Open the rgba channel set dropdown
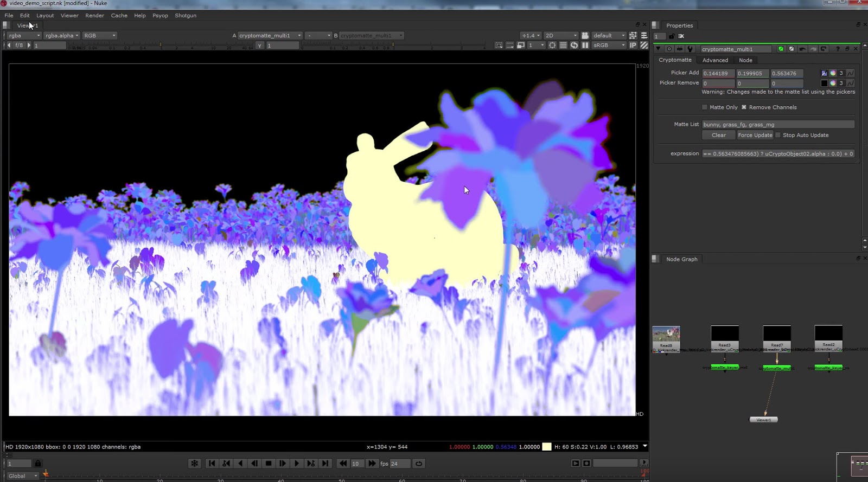Screen dimensions: 868x482 [24, 35]
